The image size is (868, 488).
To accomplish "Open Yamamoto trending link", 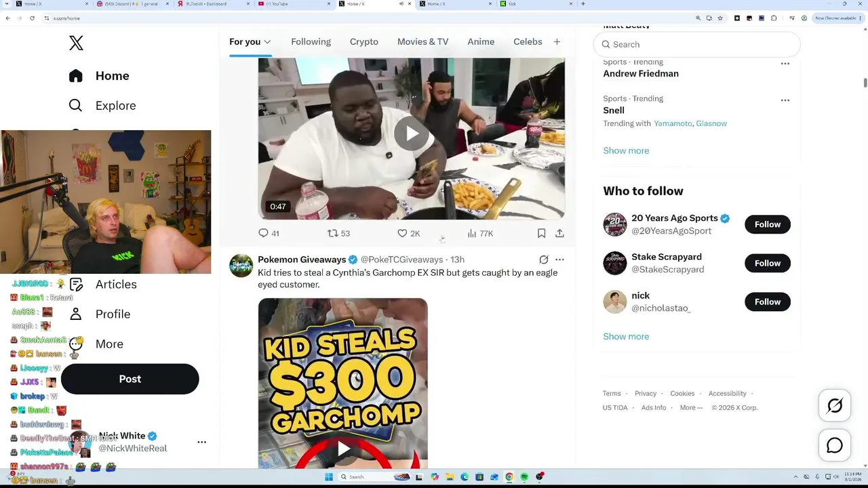I will click(x=673, y=123).
